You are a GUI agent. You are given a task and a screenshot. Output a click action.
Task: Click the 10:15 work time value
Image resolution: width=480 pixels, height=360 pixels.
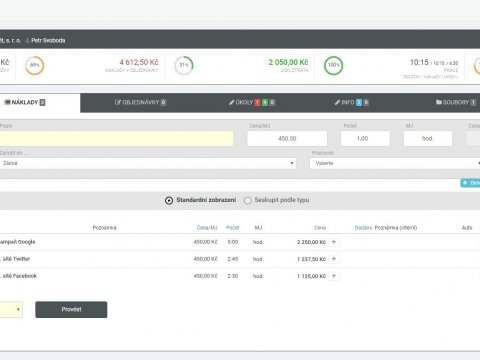(x=419, y=62)
